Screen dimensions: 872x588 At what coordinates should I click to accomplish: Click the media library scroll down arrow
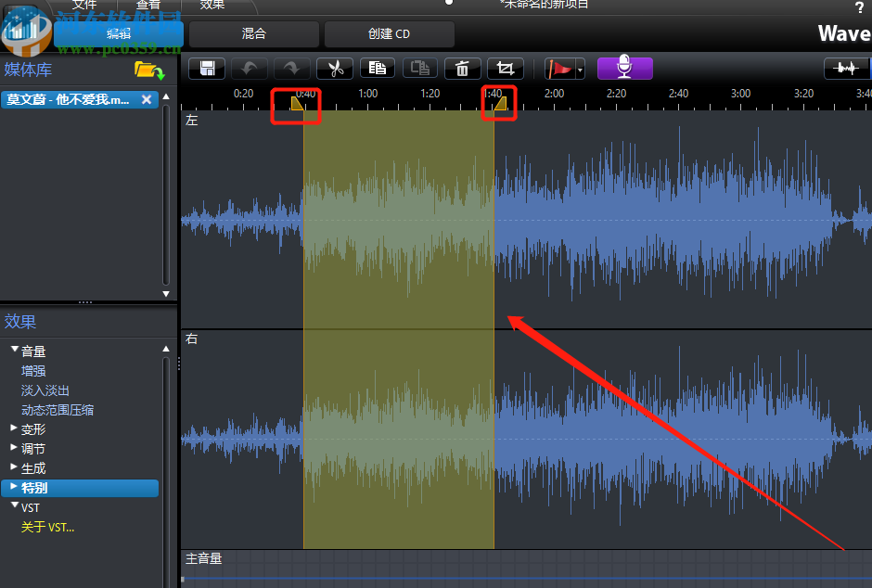(x=166, y=293)
